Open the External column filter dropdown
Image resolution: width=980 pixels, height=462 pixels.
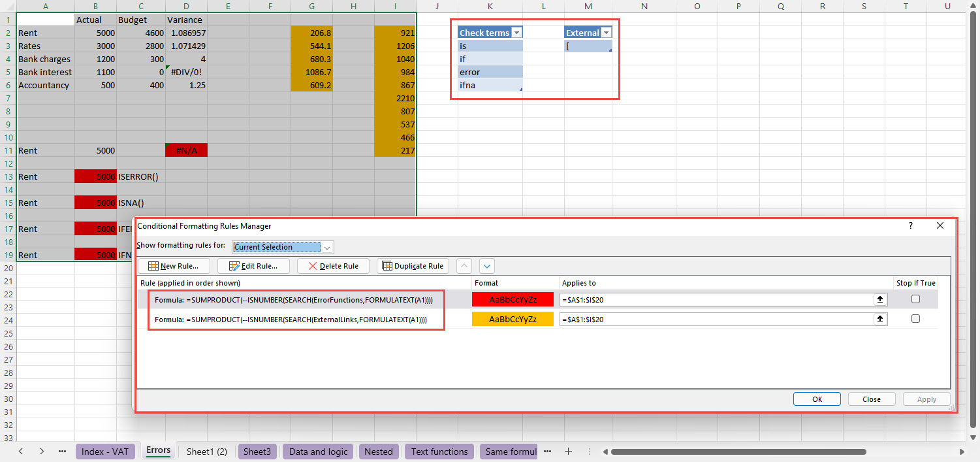coord(607,31)
